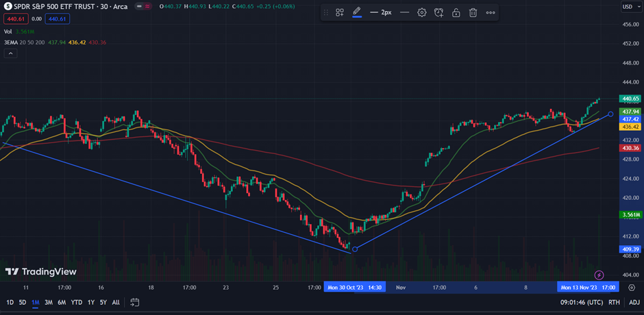Switch to the 6M time range

pyautogui.click(x=62, y=302)
